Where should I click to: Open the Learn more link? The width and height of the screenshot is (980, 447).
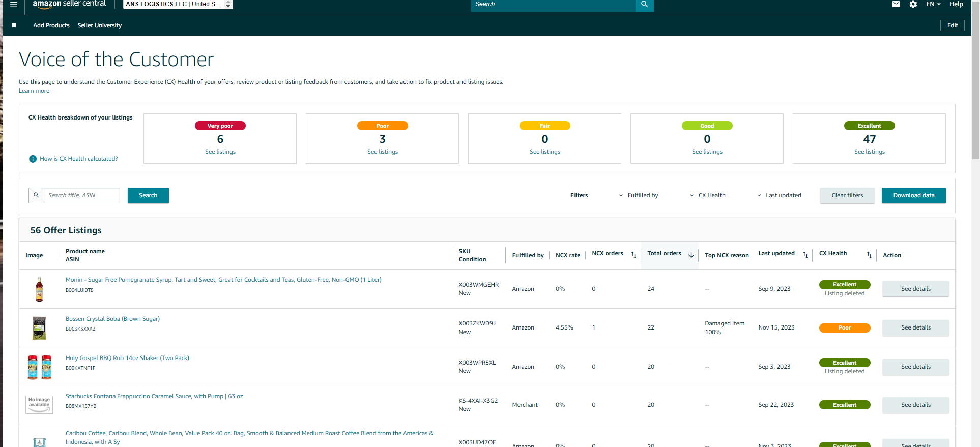click(x=34, y=91)
